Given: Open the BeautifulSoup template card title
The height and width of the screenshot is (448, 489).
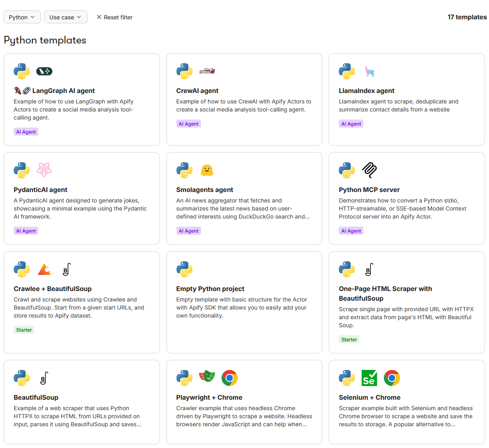Looking at the screenshot, I should pos(36,397).
